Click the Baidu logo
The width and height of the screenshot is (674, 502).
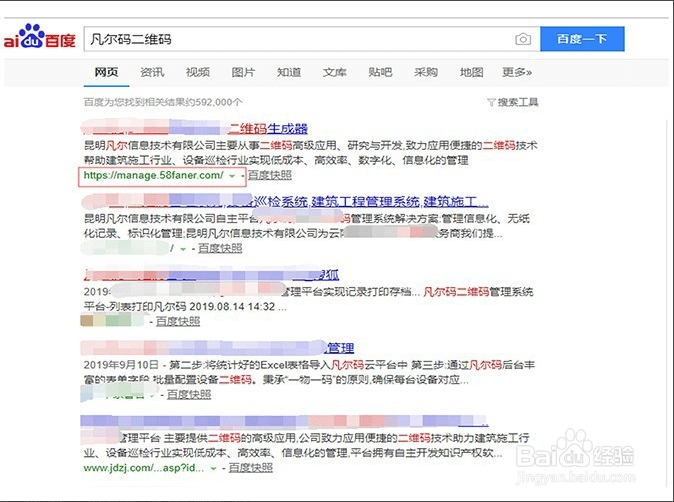[x=40, y=37]
